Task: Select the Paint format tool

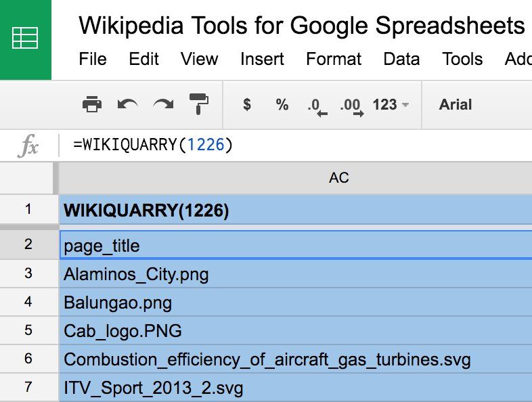Action: [x=198, y=105]
